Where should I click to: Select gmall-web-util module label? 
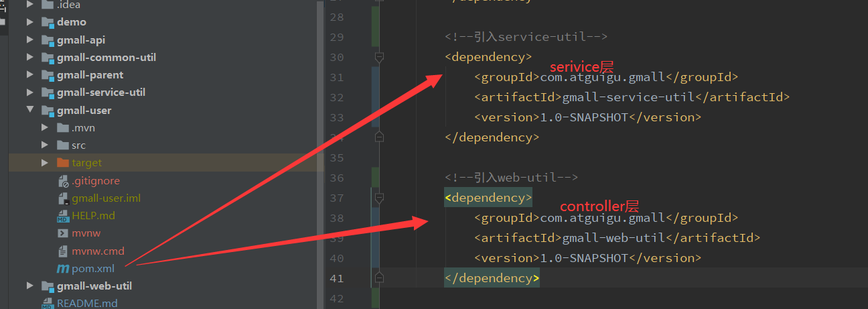click(94, 286)
